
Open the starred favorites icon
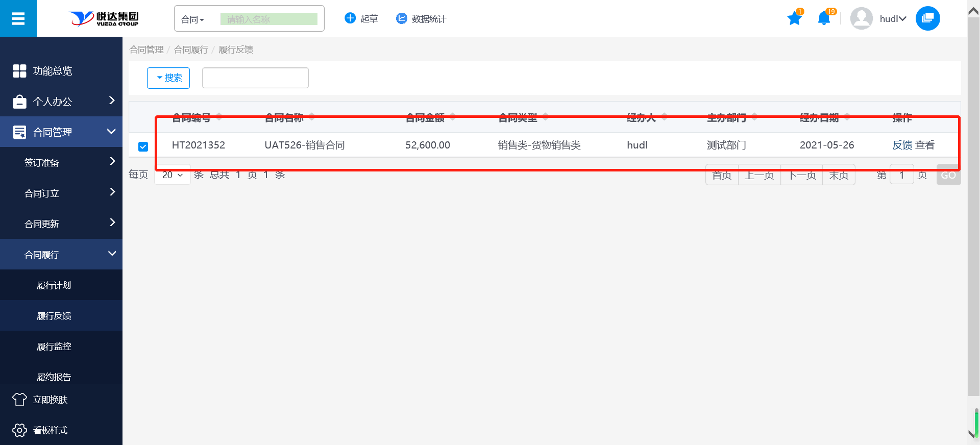click(794, 19)
